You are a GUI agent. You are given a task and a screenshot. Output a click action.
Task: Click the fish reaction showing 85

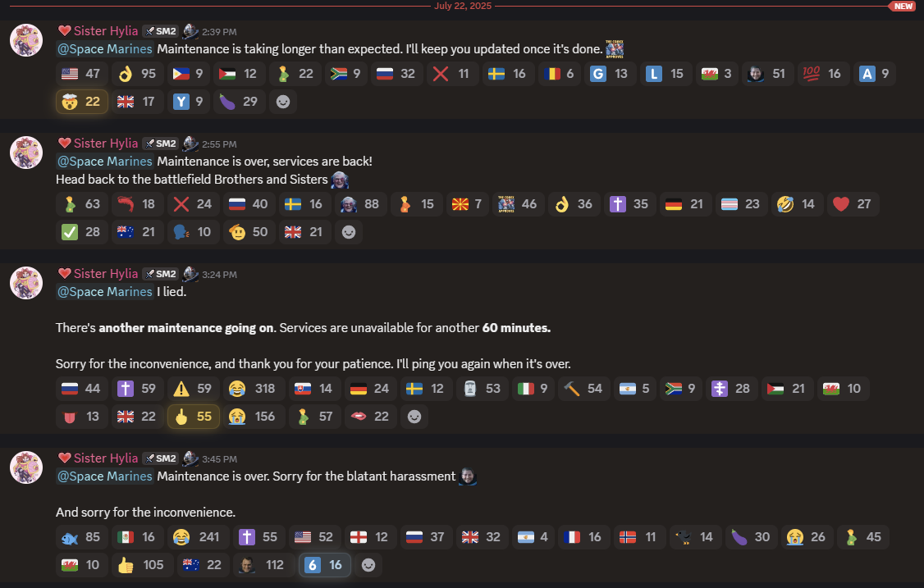[x=82, y=536]
